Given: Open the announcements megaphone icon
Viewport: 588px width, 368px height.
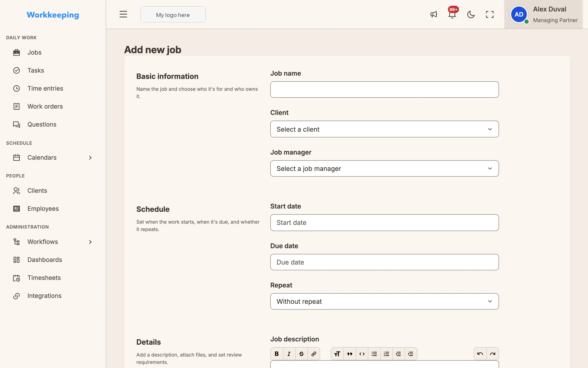Looking at the screenshot, I should point(434,14).
